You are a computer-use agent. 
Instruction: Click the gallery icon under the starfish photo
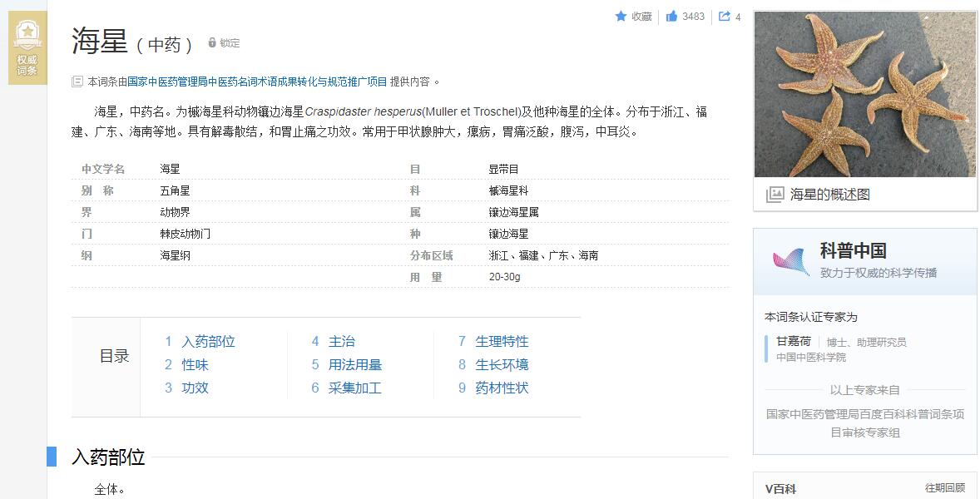pyautogui.click(x=775, y=195)
